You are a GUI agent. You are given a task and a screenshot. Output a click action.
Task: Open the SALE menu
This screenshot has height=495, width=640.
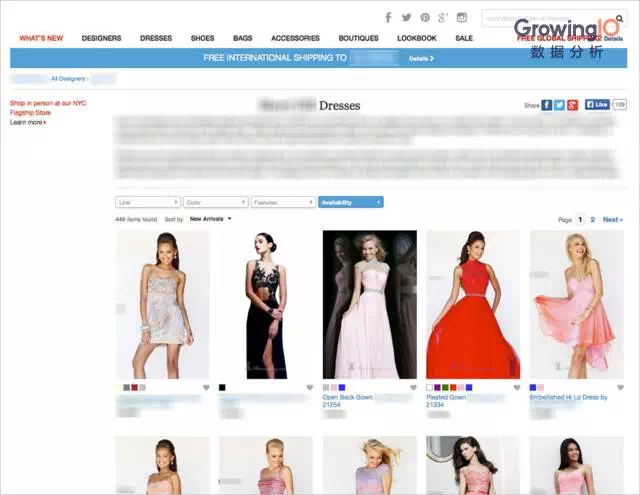point(464,38)
